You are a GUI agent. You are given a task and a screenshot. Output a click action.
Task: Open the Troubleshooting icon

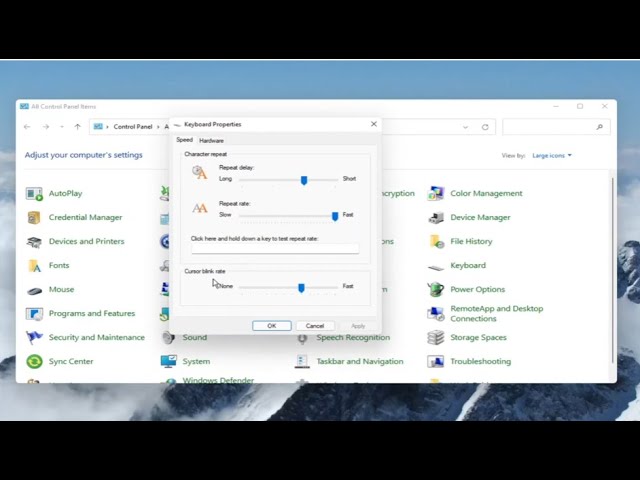tap(436, 362)
